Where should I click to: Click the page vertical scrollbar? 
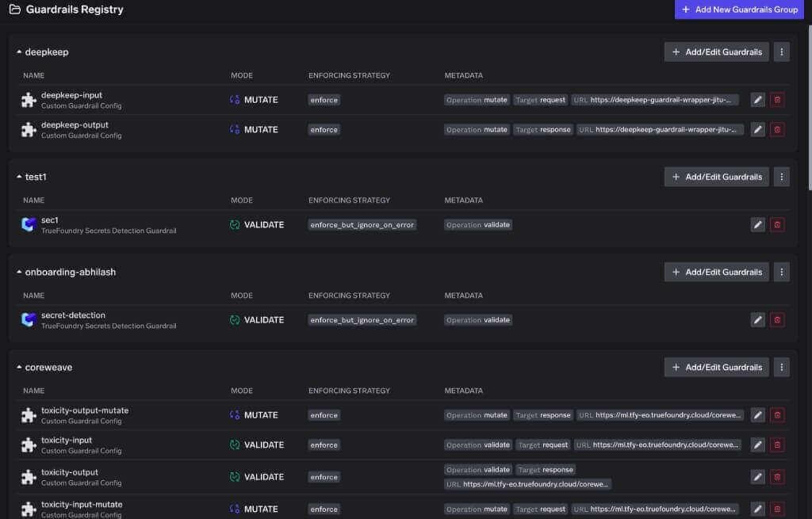point(809,109)
